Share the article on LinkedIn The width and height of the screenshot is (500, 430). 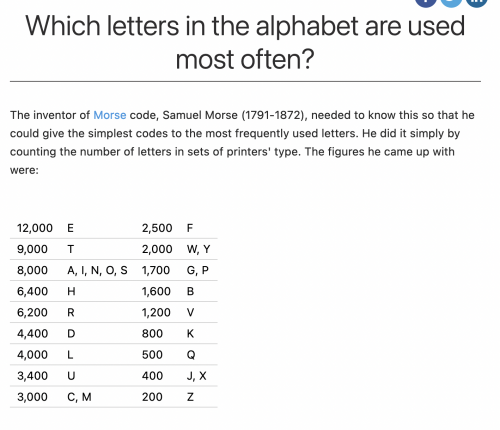(x=477, y=2)
